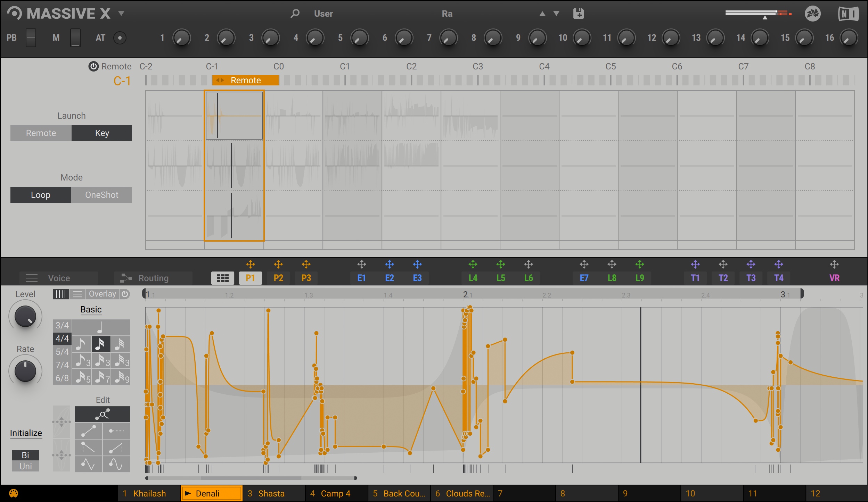Open the MASSIVE X dropdown menu
The image size is (868, 502).
pos(122,13)
